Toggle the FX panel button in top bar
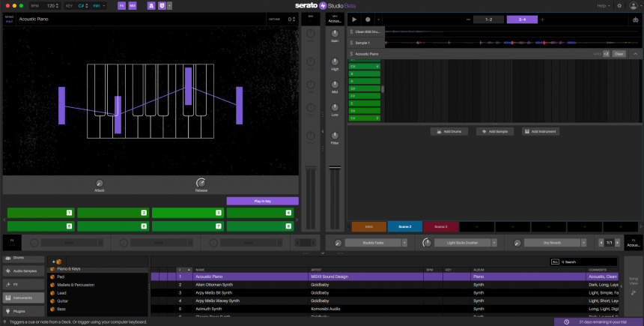The width and height of the screenshot is (644, 326). tap(122, 6)
